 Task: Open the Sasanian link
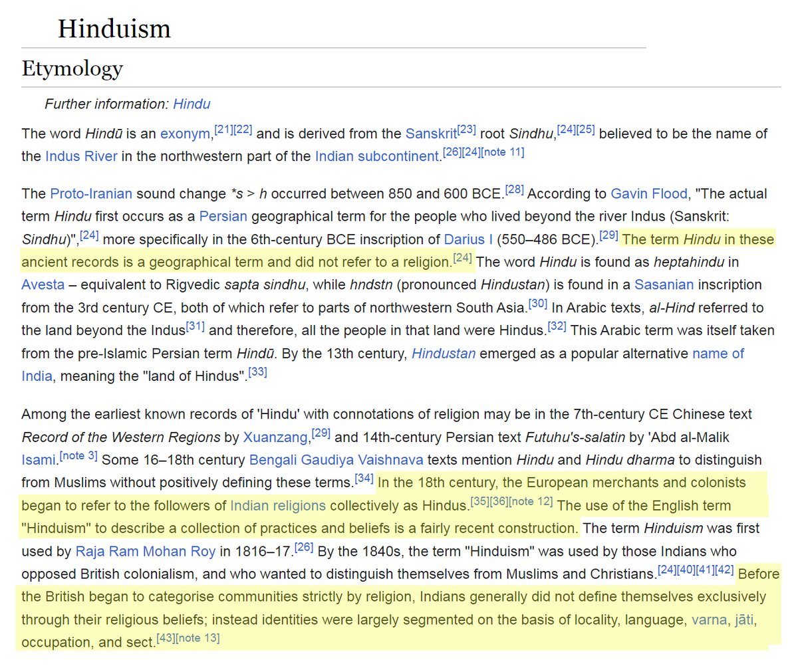(x=664, y=284)
